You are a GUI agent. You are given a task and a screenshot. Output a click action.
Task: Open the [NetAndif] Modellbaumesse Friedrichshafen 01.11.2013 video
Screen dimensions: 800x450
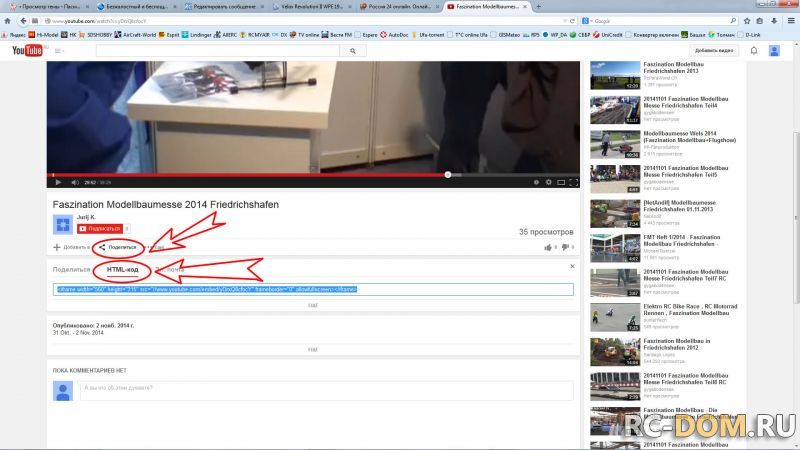point(679,206)
